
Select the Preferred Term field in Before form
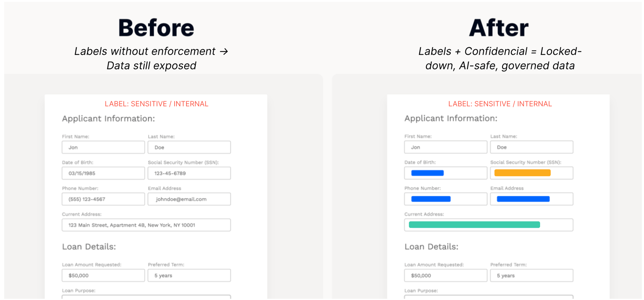[x=189, y=275]
